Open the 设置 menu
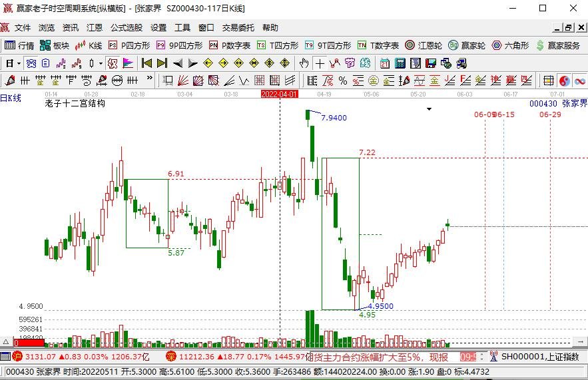 tap(158, 28)
